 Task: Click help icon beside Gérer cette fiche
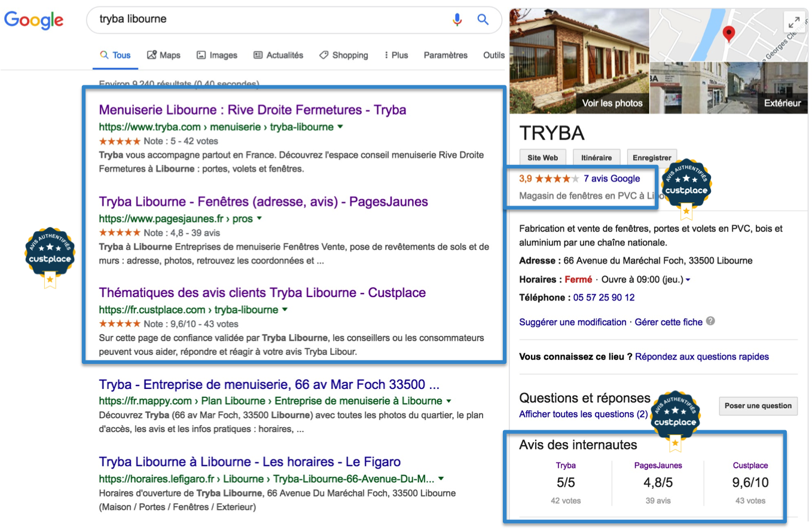(x=710, y=321)
